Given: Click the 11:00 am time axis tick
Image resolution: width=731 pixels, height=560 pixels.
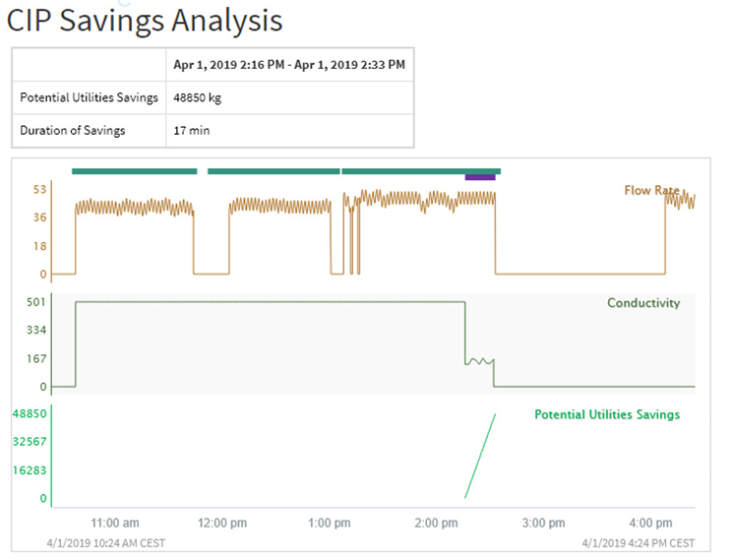Looking at the screenshot, I should coord(115,523).
